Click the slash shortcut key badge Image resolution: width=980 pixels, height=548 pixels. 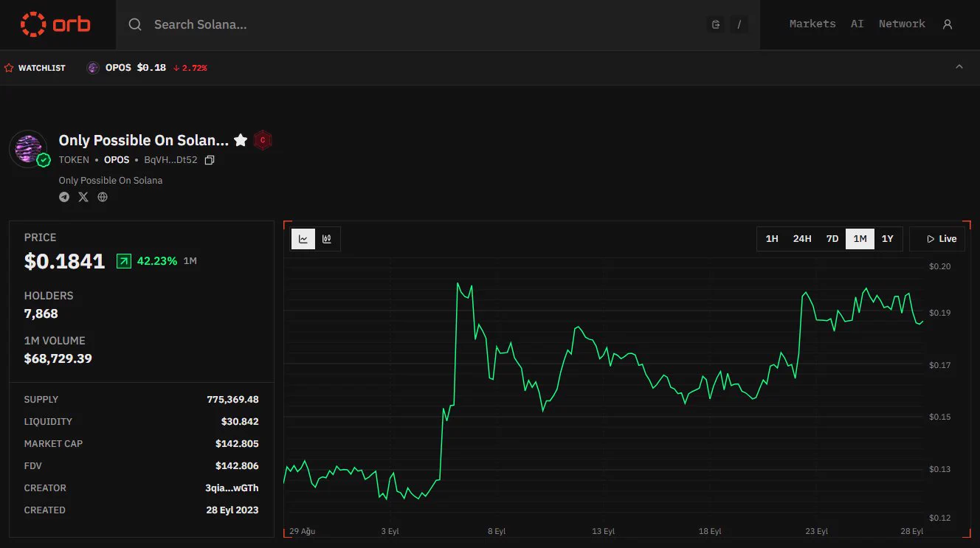[x=739, y=24]
